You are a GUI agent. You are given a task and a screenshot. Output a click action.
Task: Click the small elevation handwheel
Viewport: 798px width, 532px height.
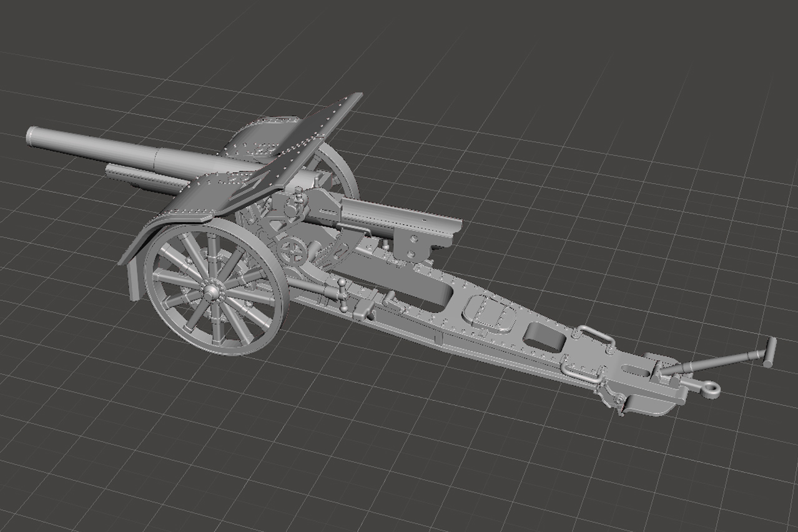point(290,250)
